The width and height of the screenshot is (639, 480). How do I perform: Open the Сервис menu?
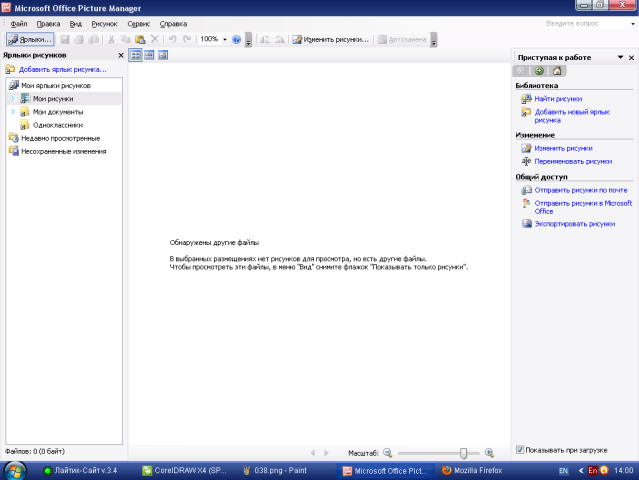point(139,24)
